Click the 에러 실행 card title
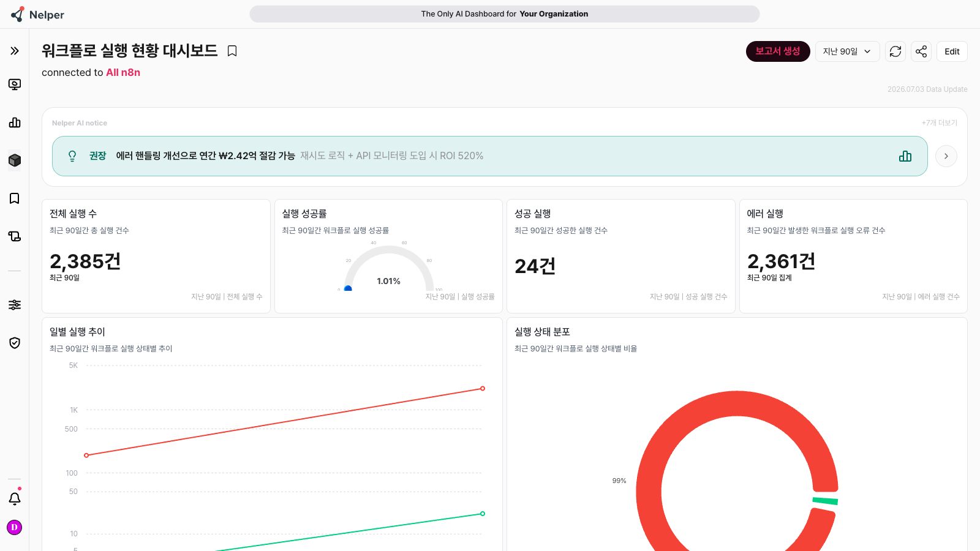The image size is (980, 551). [765, 214]
